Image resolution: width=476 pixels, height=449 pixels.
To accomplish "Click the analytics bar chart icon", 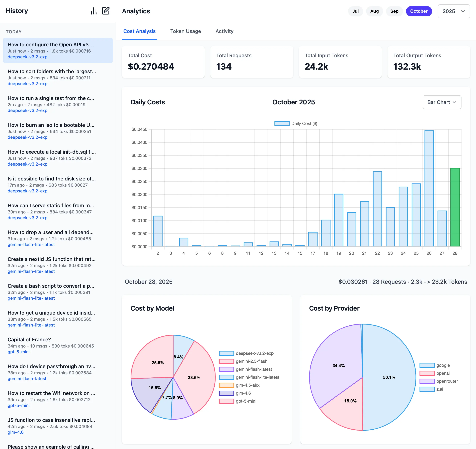I will (94, 11).
